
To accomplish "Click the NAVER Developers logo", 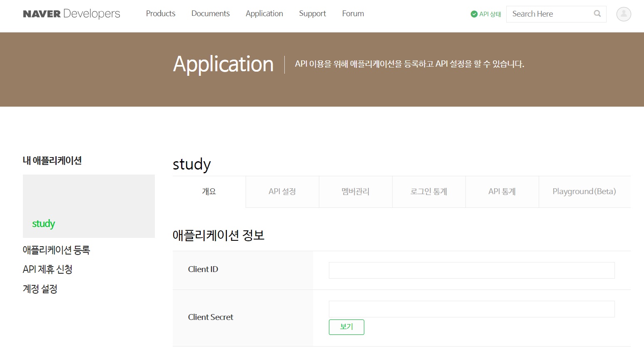I will [x=72, y=14].
